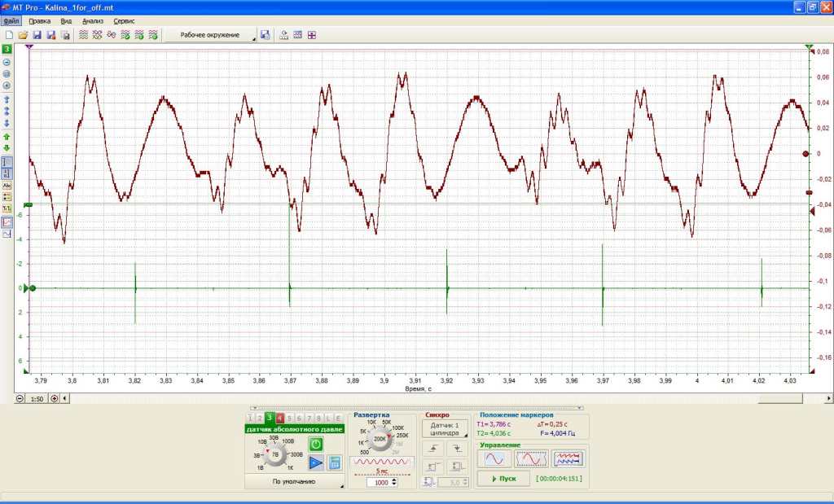Toggle single sine wave mode under Управление

[494, 458]
